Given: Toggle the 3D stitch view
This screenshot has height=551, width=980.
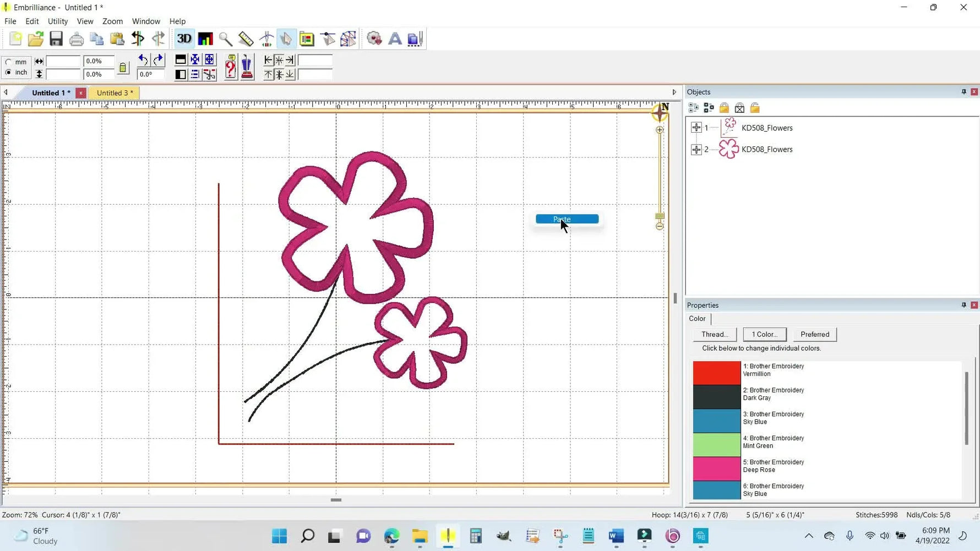Looking at the screenshot, I should point(184,39).
